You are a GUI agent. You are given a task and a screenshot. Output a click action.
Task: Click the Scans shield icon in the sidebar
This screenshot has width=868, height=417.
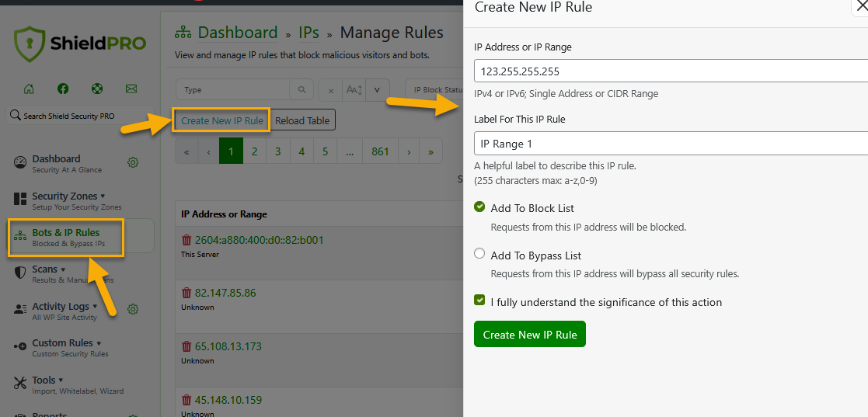pyautogui.click(x=20, y=273)
